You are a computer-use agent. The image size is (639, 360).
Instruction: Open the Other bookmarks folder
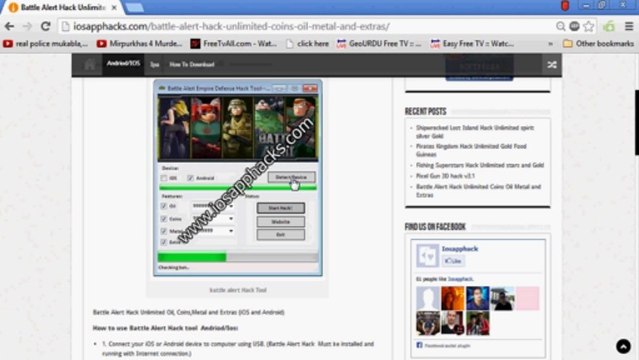tap(598, 44)
